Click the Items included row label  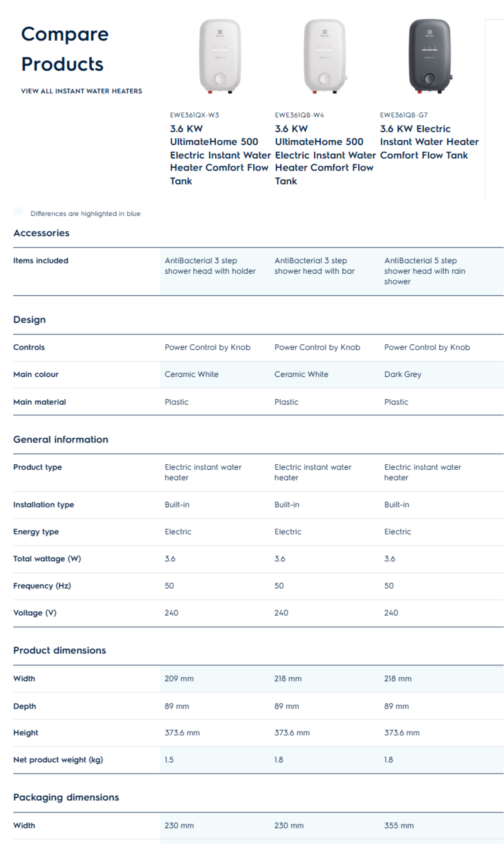coord(41,261)
